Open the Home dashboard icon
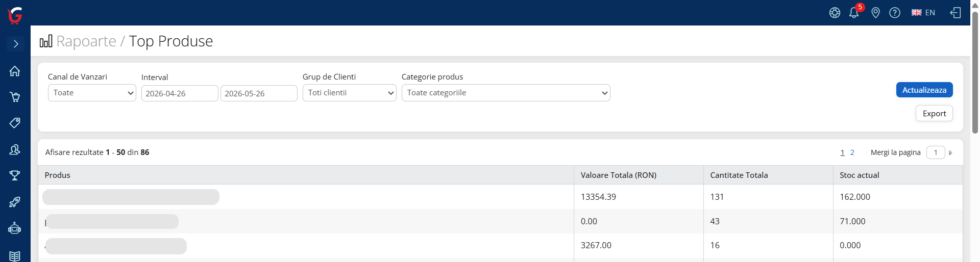Image resolution: width=980 pixels, height=262 pixels. click(15, 71)
